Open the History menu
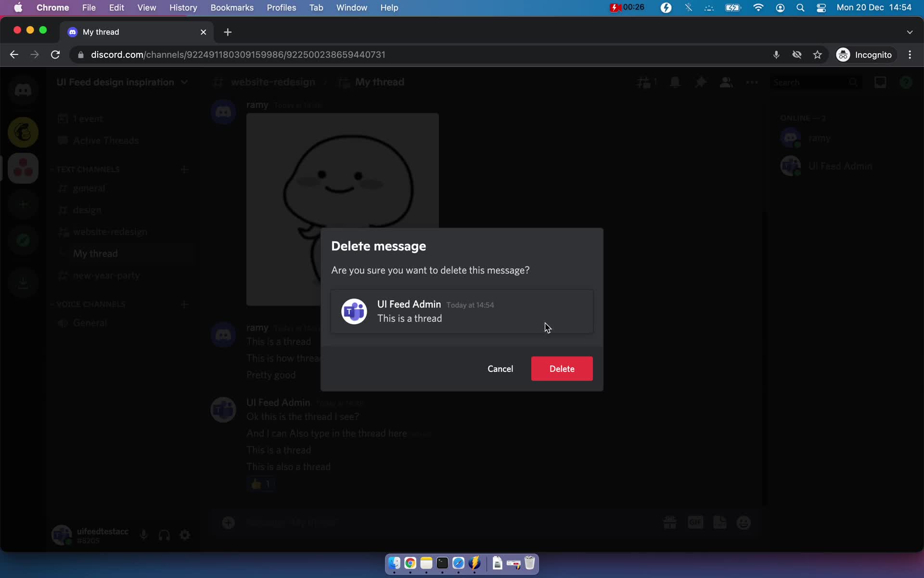This screenshot has width=924, height=578. point(183,8)
